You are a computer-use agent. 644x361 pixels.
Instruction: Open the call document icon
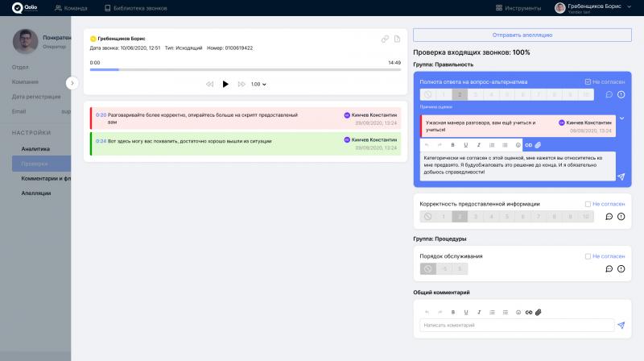click(397, 39)
